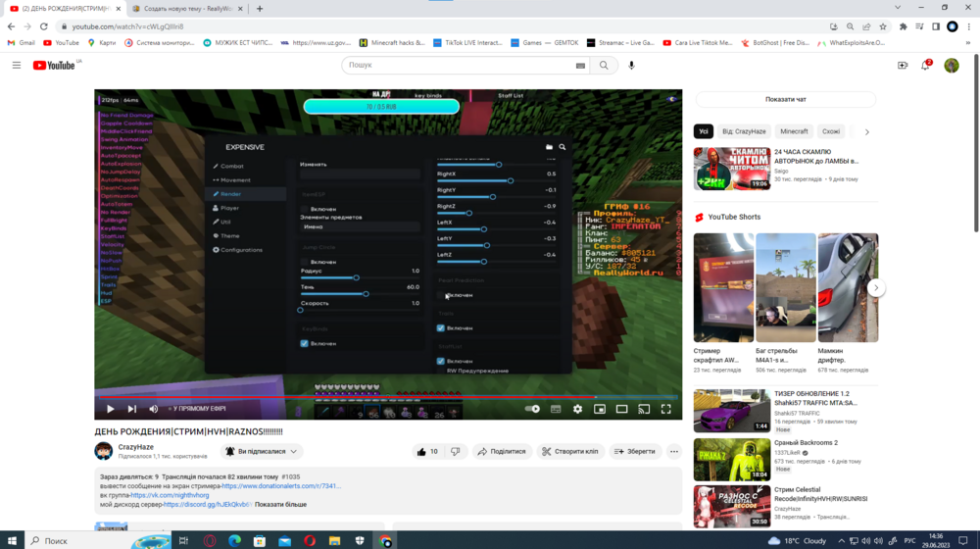Open the Стример скрафтил AW short thumbnail
The height and width of the screenshot is (549, 980).
[723, 287]
